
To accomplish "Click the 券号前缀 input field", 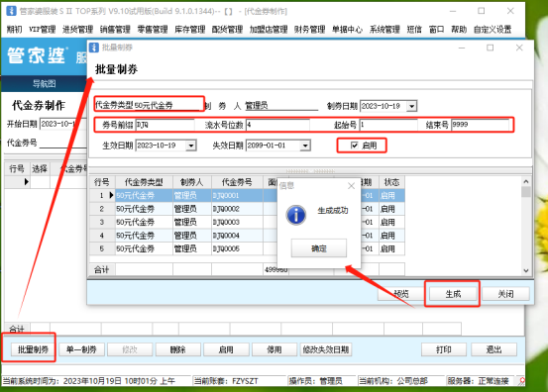I will 164,125.
